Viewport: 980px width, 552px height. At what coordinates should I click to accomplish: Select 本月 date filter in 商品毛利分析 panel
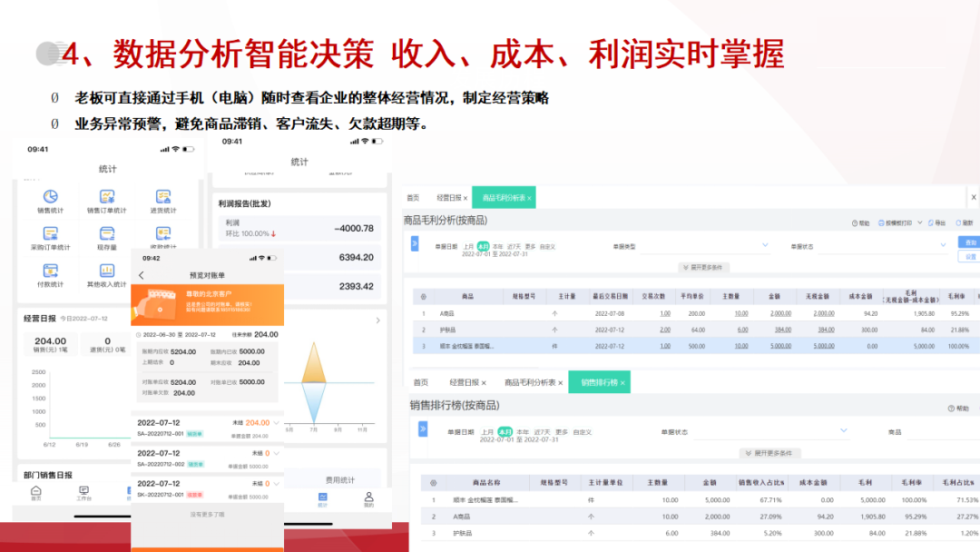pyautogui.click(x=483, y=247)
